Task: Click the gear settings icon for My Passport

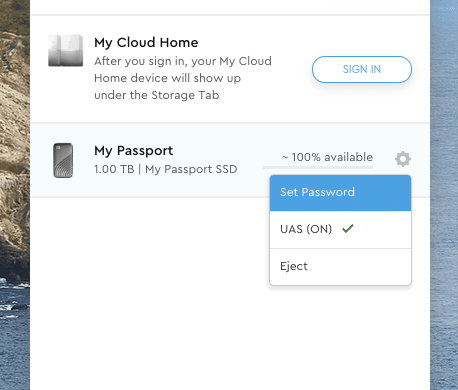Action: (x=403, y=159)
